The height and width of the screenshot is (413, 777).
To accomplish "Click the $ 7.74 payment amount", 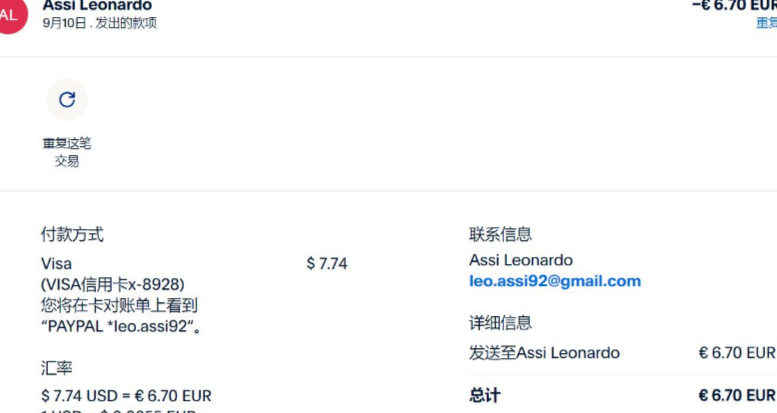I will click(x=327, y=264).
